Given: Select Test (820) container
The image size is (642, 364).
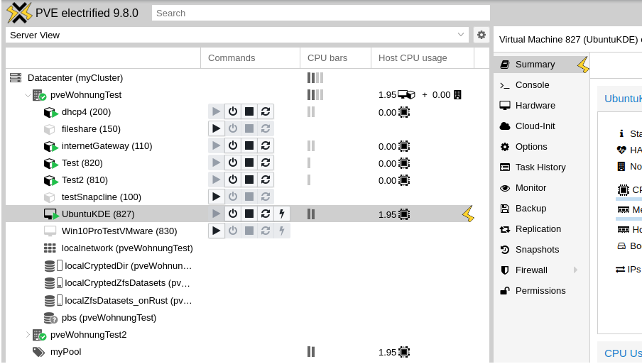Looking at the screenshot, I should coord(82,163).
